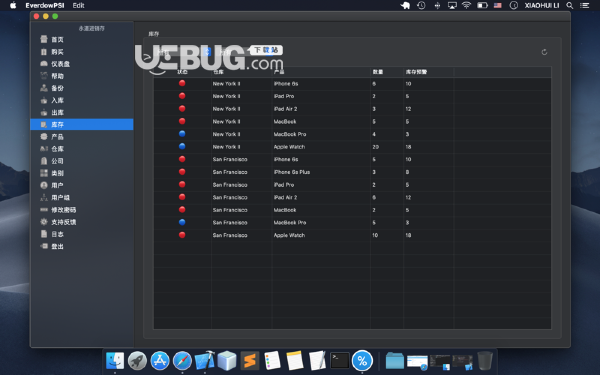Click the 库存 heading above the panel
This screenshot has height=375, width=600.
point(153,34)
